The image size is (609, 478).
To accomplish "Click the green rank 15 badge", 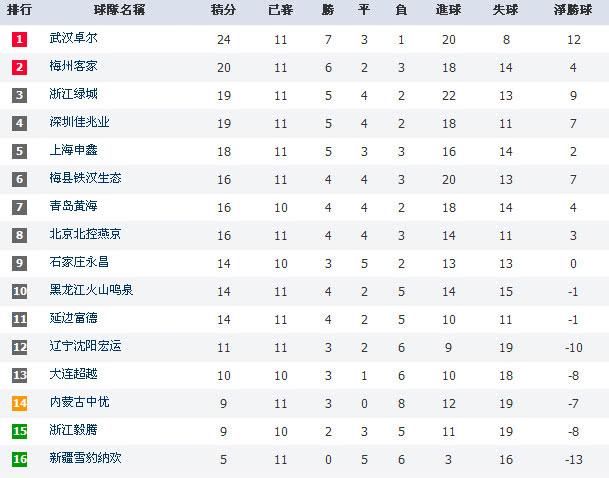I will [20, 430].
